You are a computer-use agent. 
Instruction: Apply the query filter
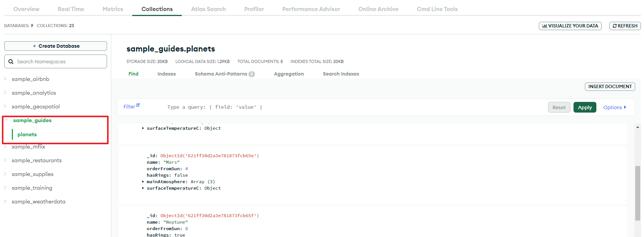[585, 107]
